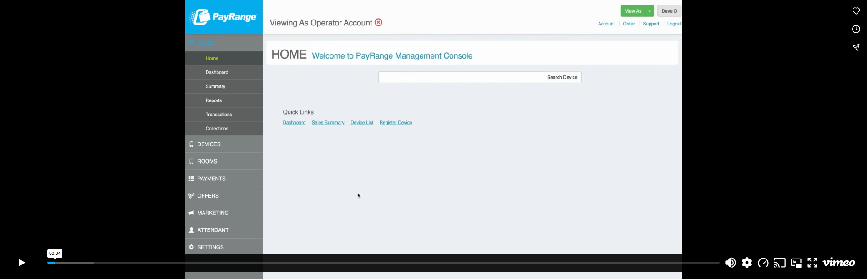Select Collections in the sidebar

(224, 129)
